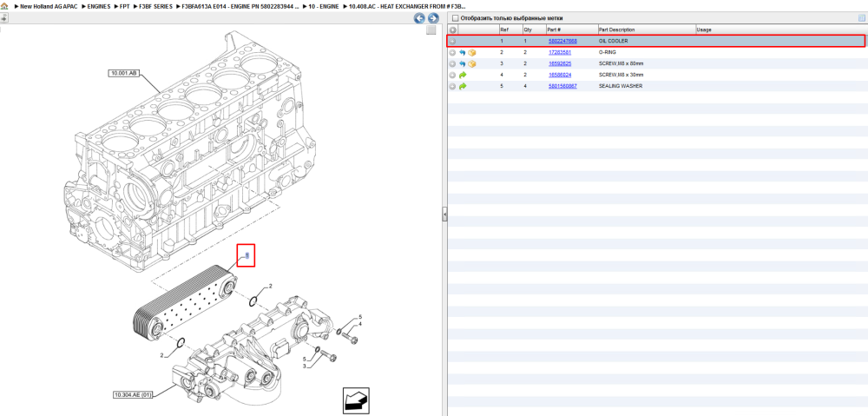Click plus icon for SCREW M8 x 80mm
This screenshot has width=868, height=416.
(453, 63)
